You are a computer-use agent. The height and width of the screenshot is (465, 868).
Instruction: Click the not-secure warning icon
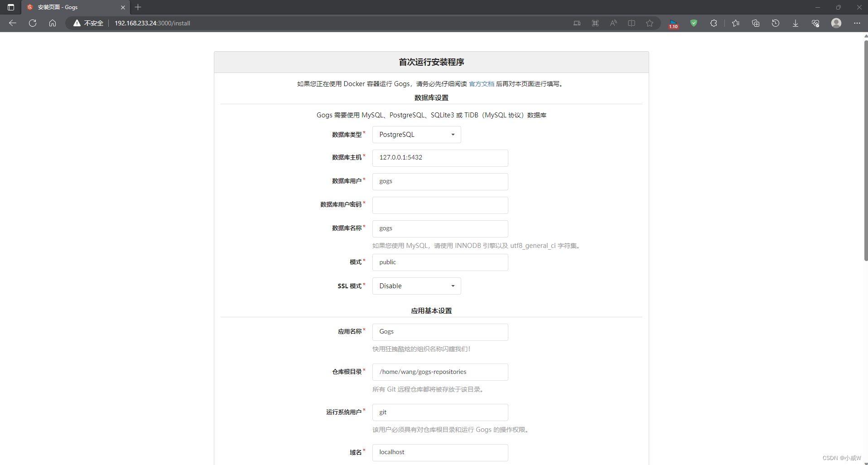tap(77, 23)
